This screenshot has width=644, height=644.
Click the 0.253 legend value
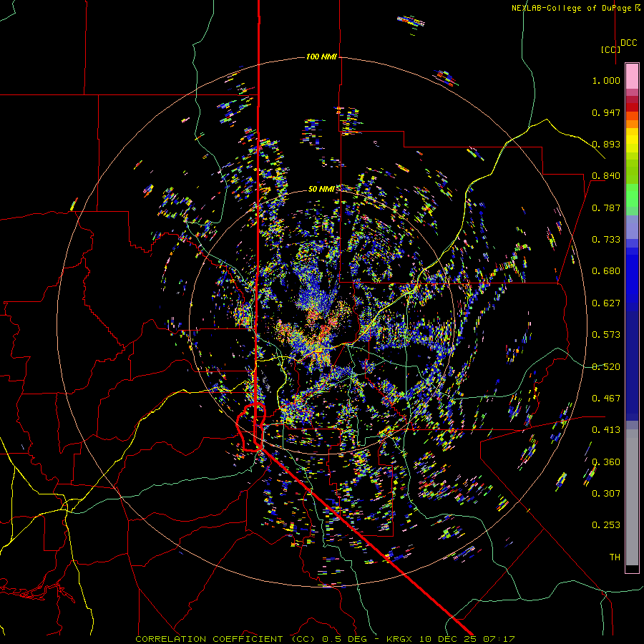point(606,525)
